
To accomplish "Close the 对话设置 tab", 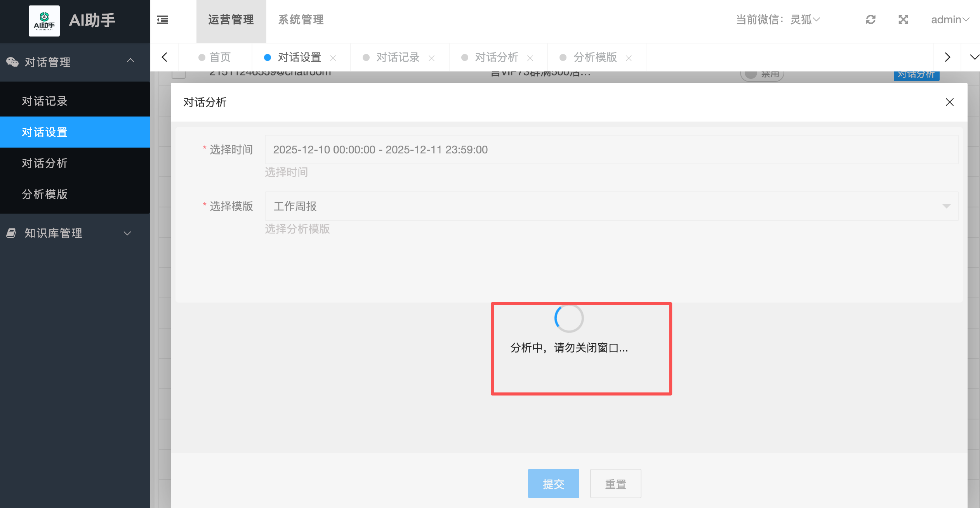I will point(333,58).
